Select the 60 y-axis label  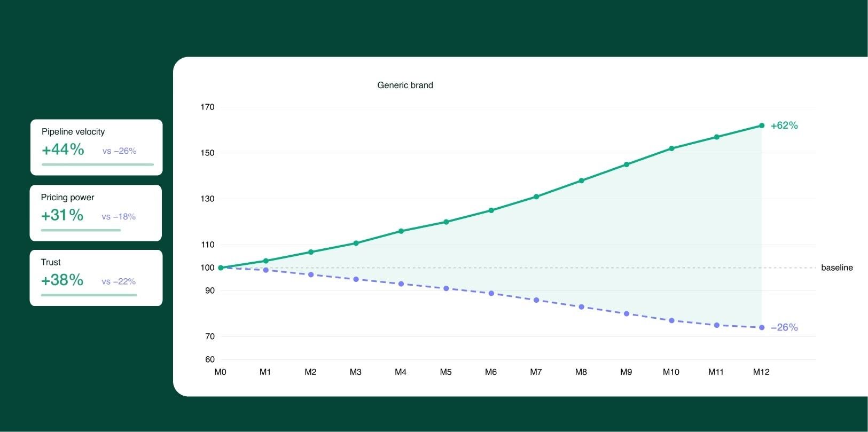(x=210, y=359)
